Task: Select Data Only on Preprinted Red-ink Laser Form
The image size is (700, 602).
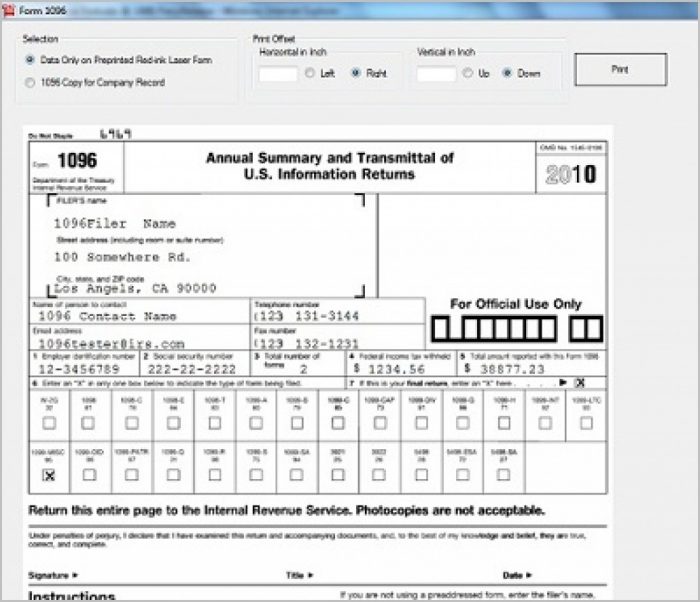Action: (30, 60)
